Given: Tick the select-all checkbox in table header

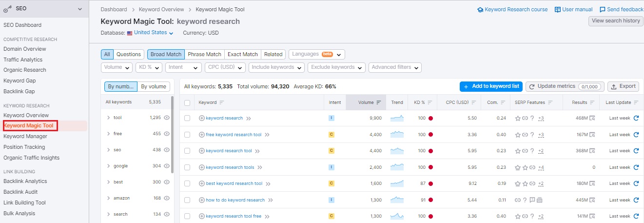Looking at the screenshot, I should point(187,102).
